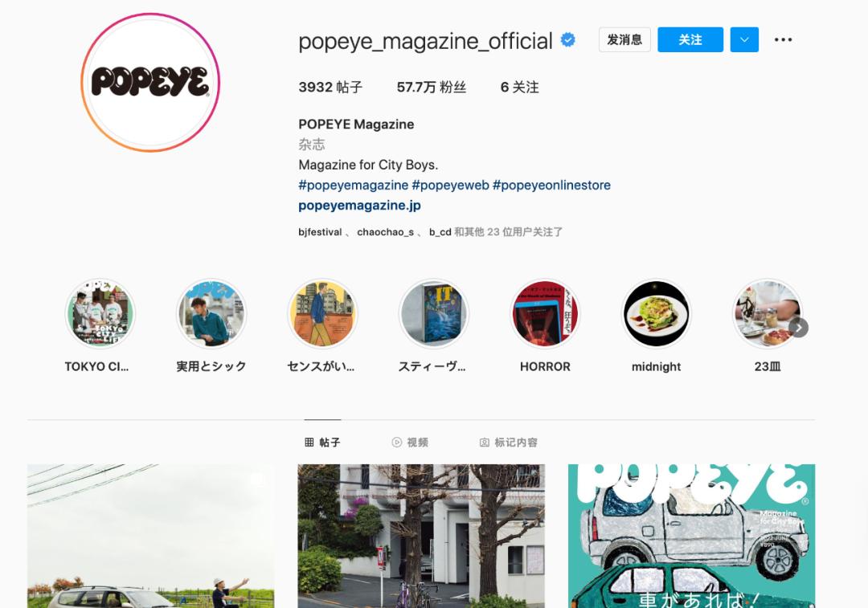Toggle following via the 关注 button
Screen dimensions: 868x608
(690, 39)
